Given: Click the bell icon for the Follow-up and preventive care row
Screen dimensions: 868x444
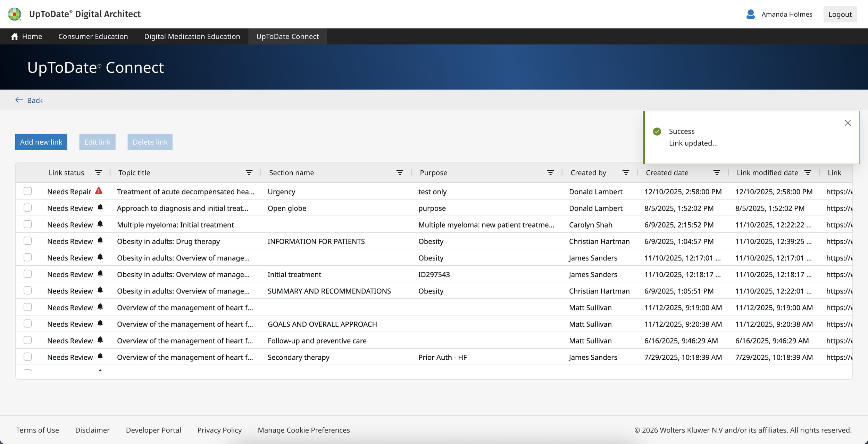Looking at the screenshot, I should (x=100, y=340).
